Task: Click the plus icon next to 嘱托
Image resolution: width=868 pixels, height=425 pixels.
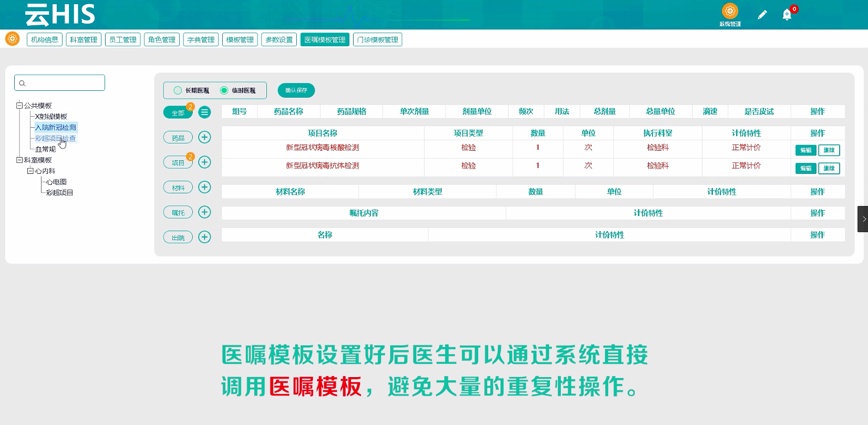Action: (204, 212)
